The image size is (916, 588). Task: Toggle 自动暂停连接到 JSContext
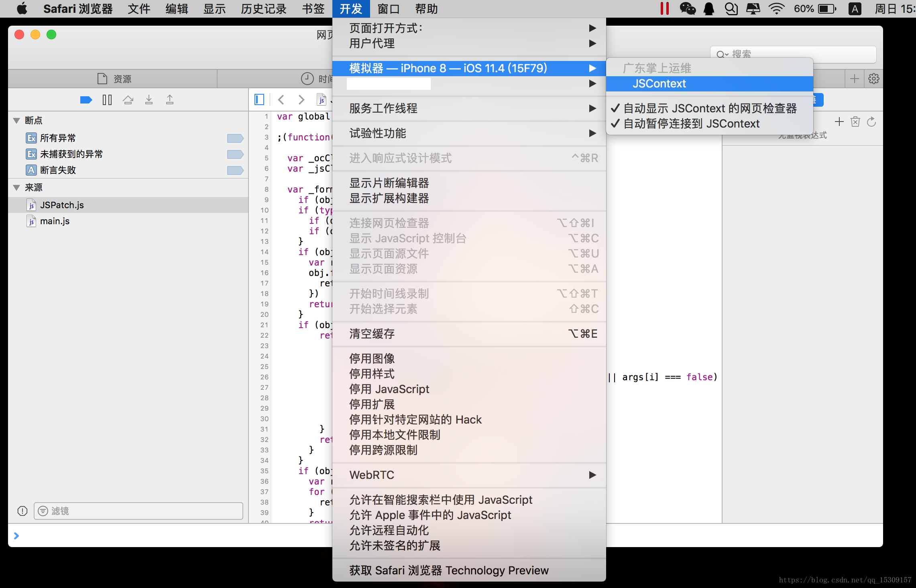(710, 124)
